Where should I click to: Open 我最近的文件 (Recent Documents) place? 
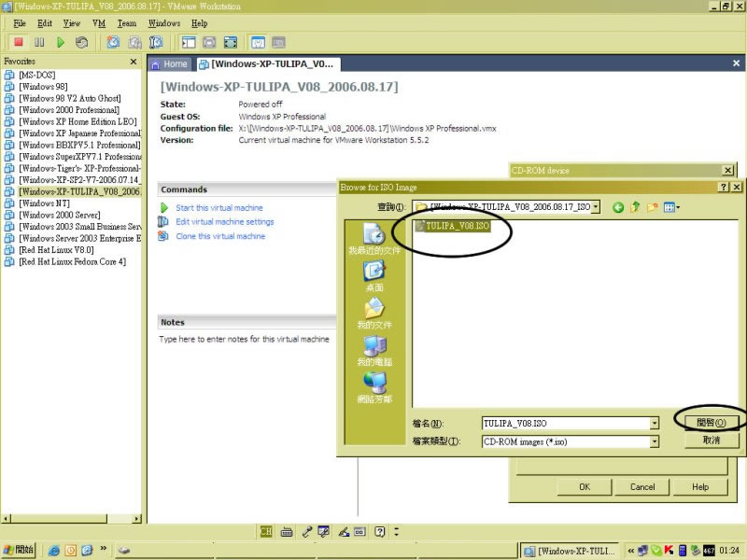coord(374,240)
